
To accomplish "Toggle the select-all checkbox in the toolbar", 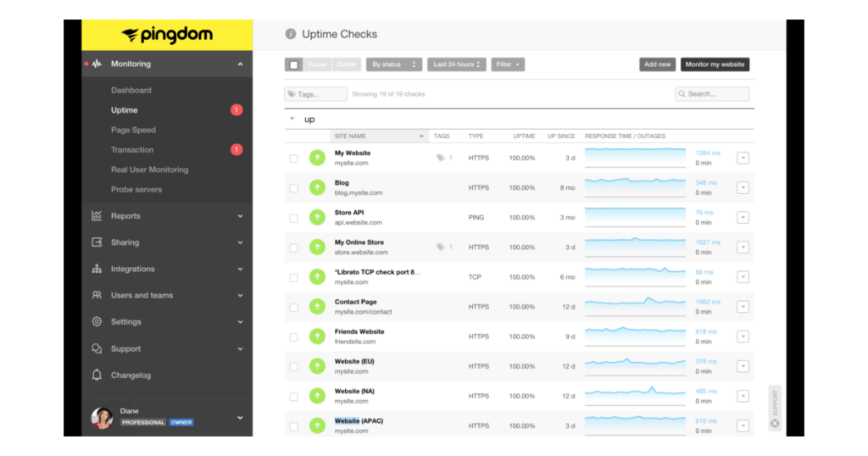I will point(294,64).
